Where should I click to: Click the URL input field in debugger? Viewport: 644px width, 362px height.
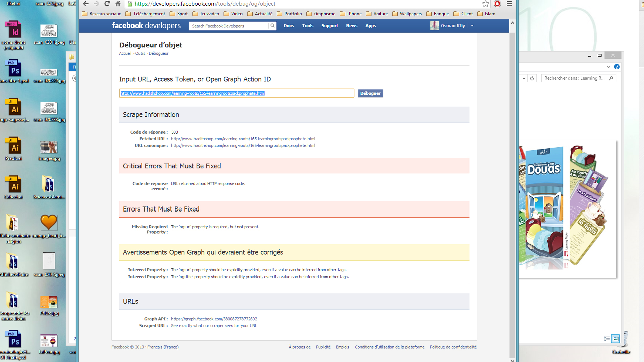tap(236, 93)
